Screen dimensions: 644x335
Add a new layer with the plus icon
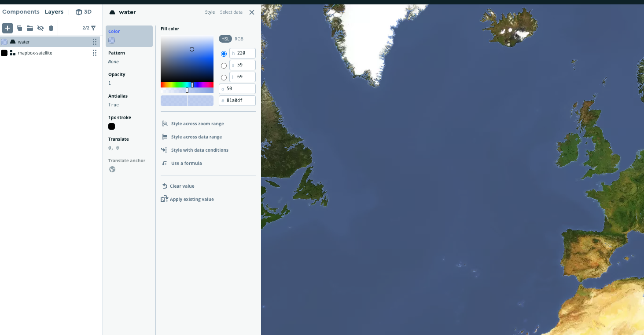(x=7, y=28)
